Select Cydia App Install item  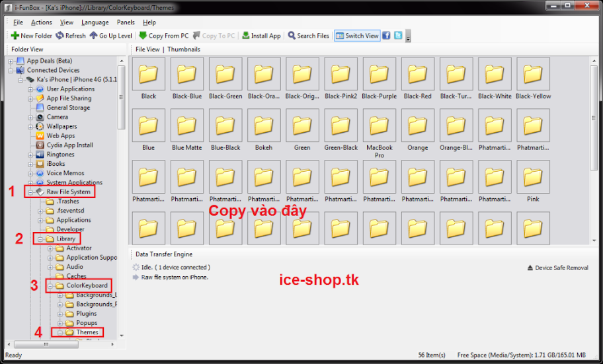pyautogui.click(x=69, y=145)
